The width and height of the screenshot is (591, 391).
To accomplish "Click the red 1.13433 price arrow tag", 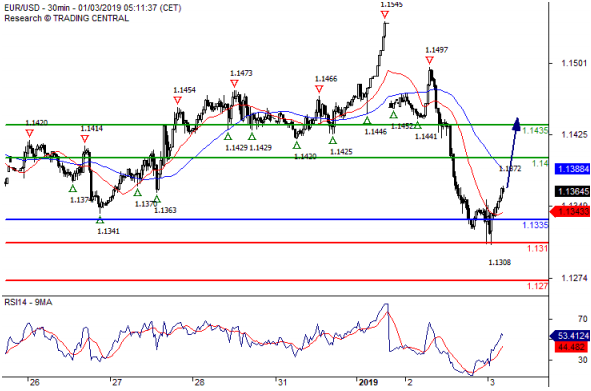I will pos(570,211).
